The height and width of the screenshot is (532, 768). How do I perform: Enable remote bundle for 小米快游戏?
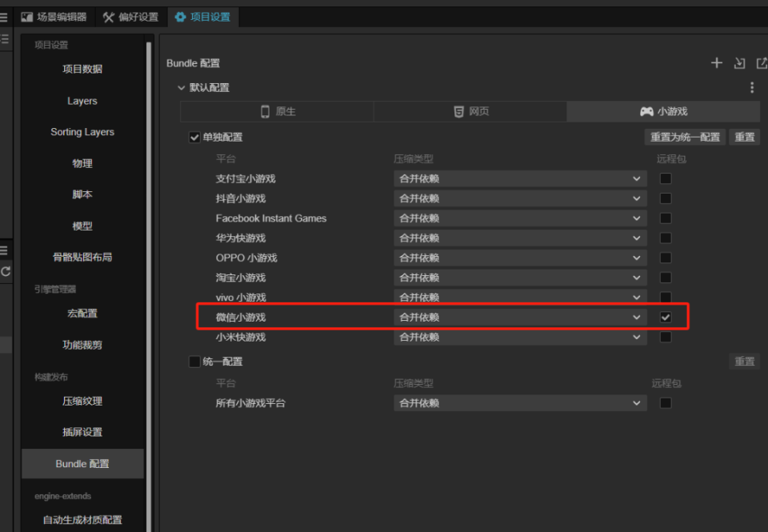click(665, 337)
